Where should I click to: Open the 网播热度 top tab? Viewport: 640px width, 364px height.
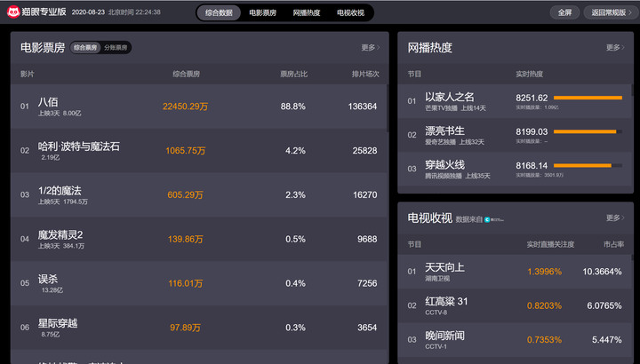(307, 12)
